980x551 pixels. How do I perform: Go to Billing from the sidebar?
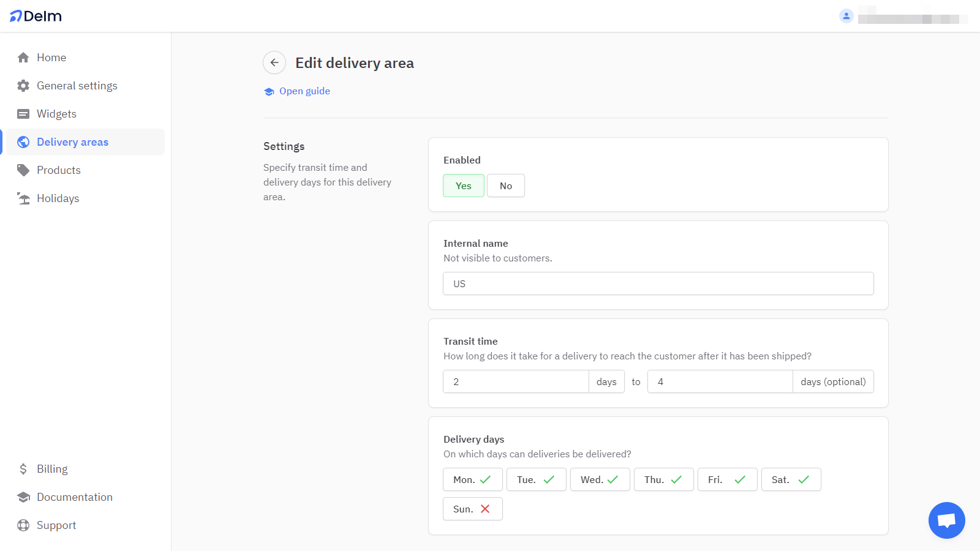(x=51, y=468)
